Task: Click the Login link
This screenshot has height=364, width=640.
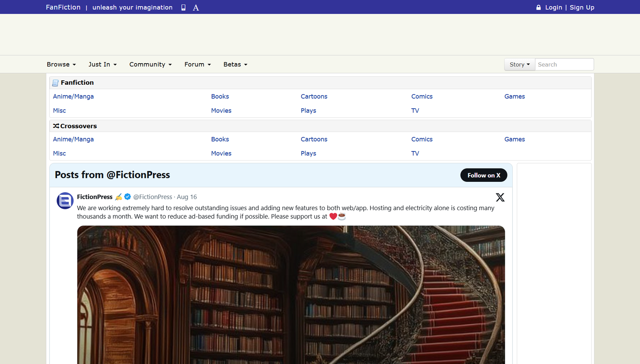Action: click(554, 7)
